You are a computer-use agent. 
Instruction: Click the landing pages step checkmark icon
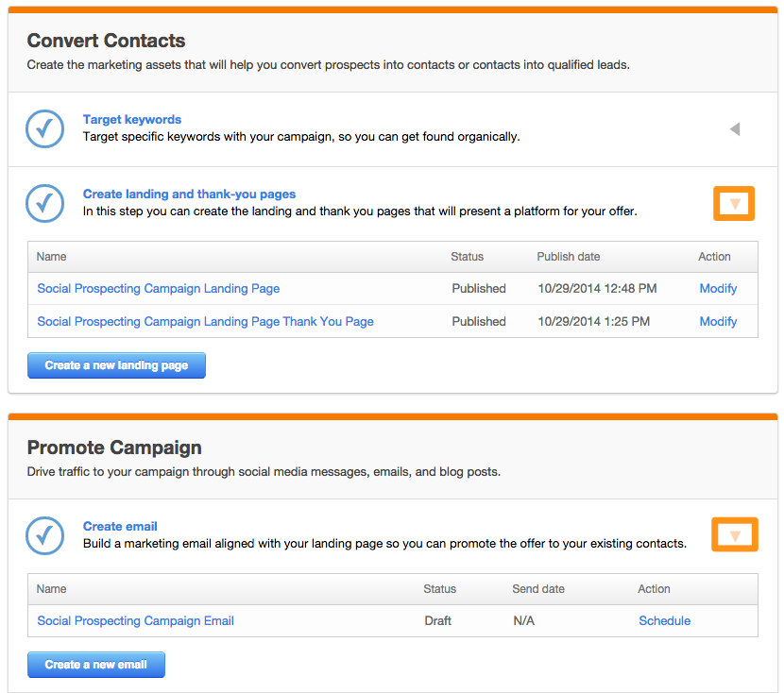(44, 204)
